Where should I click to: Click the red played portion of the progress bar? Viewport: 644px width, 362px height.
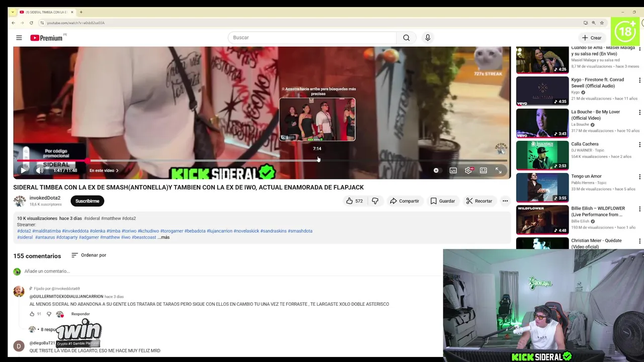click(x=52, y=160)
